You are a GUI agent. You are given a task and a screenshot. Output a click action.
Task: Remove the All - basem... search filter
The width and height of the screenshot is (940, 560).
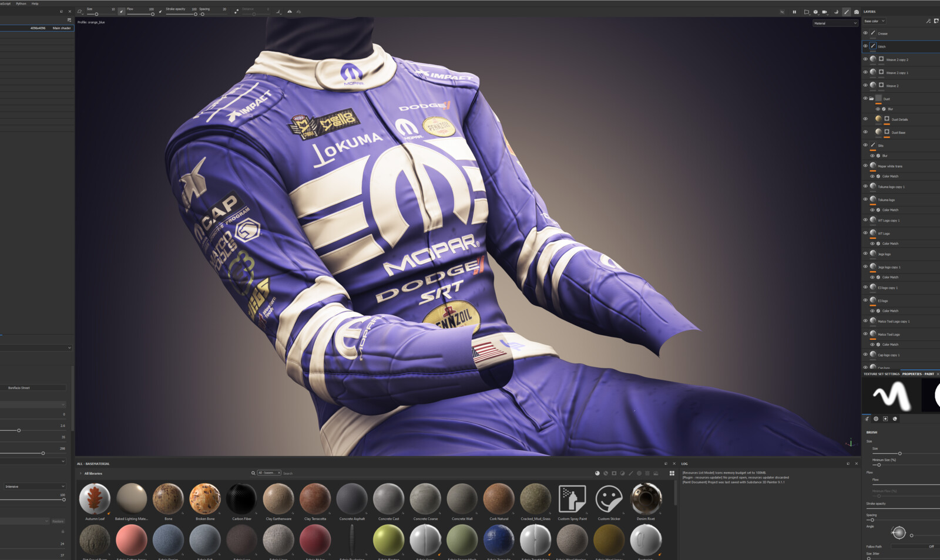point(279,473)
